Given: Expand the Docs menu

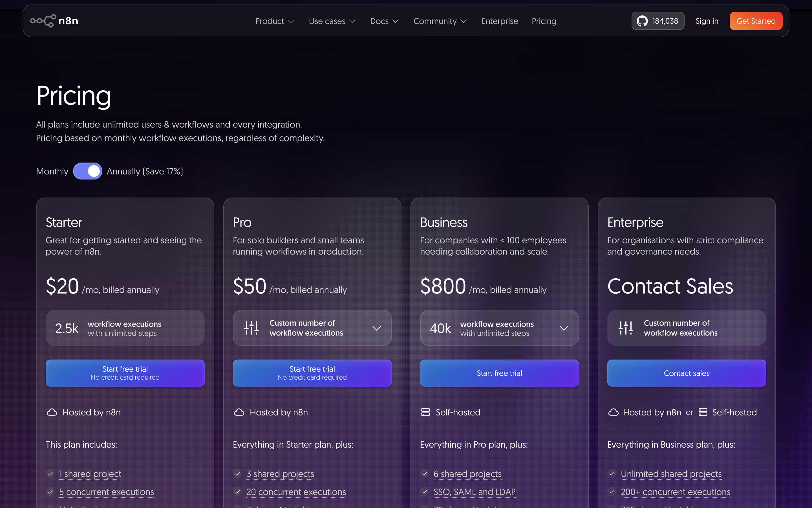Looking at the screenshot, I should 384,21.
